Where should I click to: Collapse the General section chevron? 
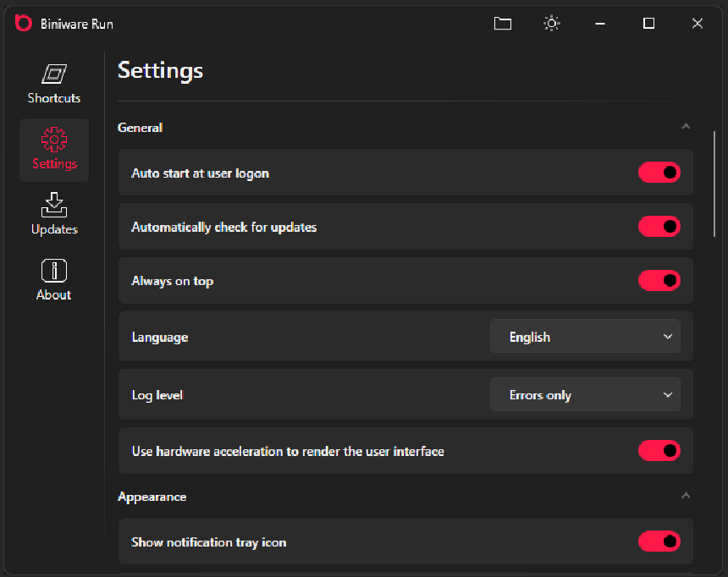(686, 126)
